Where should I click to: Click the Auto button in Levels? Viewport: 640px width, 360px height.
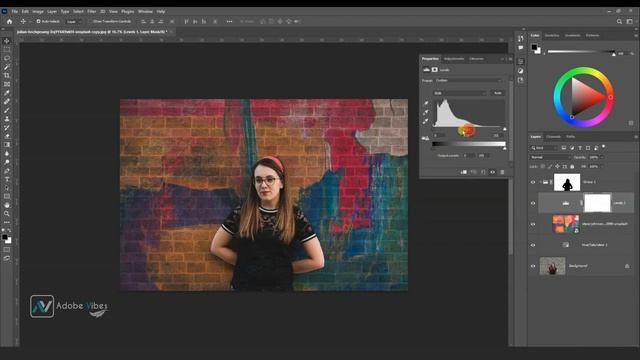tap(498, 93)
